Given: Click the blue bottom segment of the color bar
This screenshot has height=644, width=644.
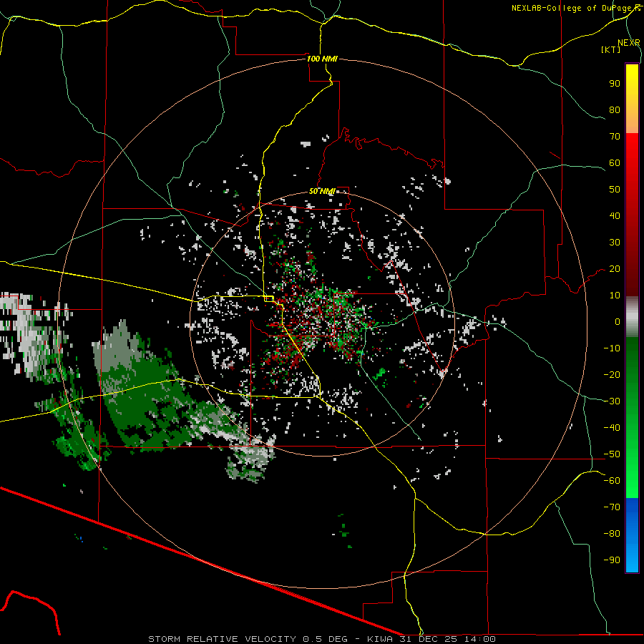Looking at the screenshot, I should point(632,535).
